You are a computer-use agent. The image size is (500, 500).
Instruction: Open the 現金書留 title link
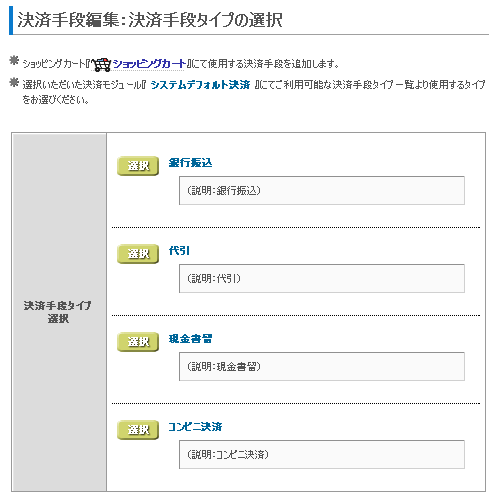(190, 339)
